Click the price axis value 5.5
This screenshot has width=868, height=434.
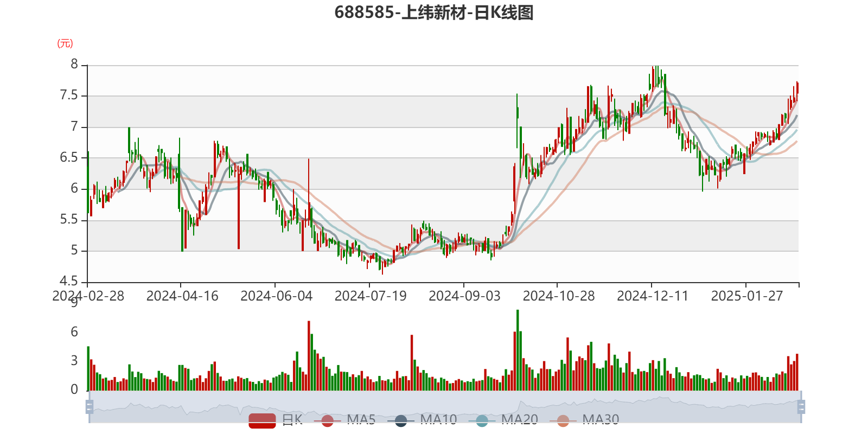point(69,220)
